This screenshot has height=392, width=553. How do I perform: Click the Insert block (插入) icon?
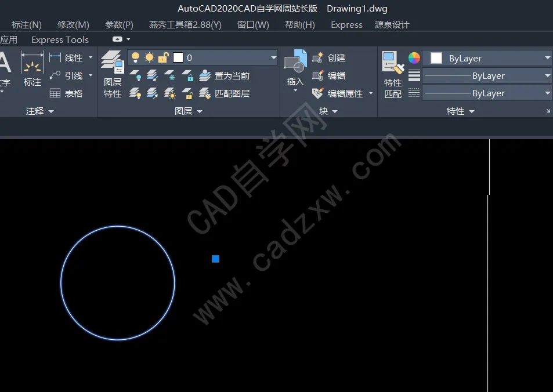[295, 68]
